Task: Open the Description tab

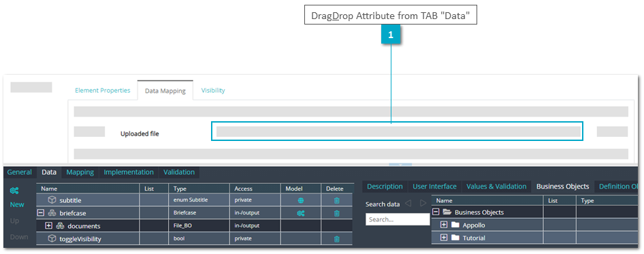Action: (x=385, y=187)
